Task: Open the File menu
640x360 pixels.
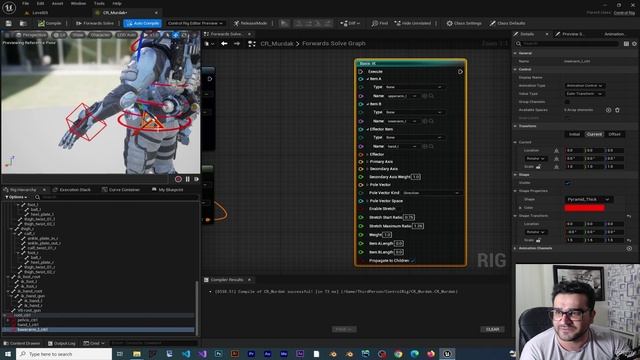Action: click(x=25, y=3)
